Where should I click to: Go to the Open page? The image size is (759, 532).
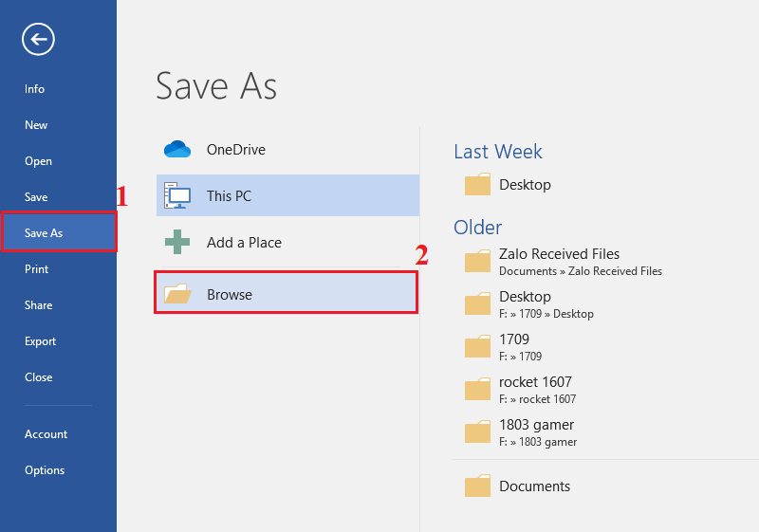(x=39, y=161)
